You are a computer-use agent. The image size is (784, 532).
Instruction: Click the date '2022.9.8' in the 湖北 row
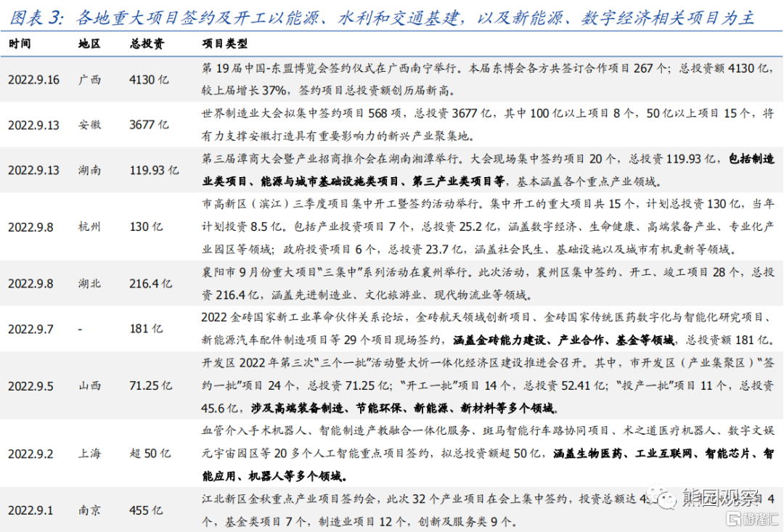[30, 284]
